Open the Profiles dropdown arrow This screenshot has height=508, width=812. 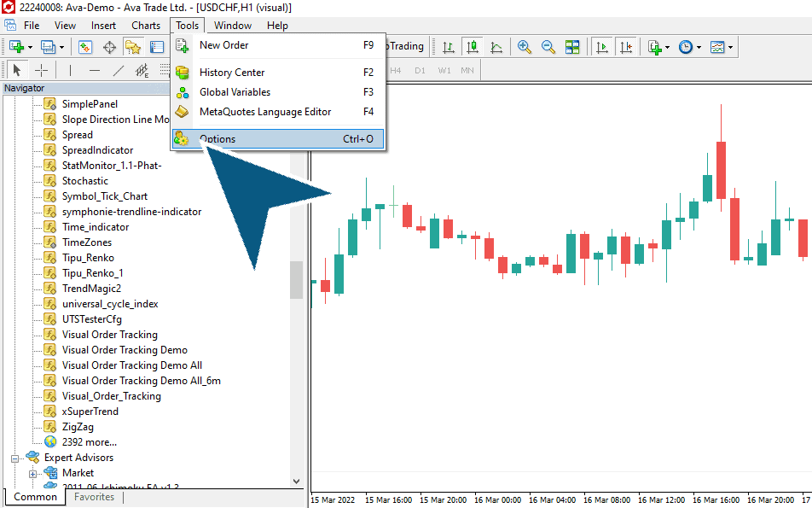[x=61, y=48]
